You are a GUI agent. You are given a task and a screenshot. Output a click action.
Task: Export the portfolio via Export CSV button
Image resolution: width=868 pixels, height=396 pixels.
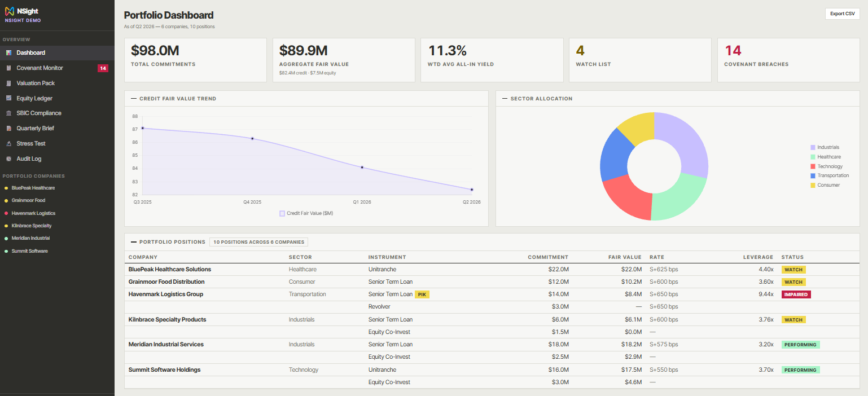click(x=842, y=14)
